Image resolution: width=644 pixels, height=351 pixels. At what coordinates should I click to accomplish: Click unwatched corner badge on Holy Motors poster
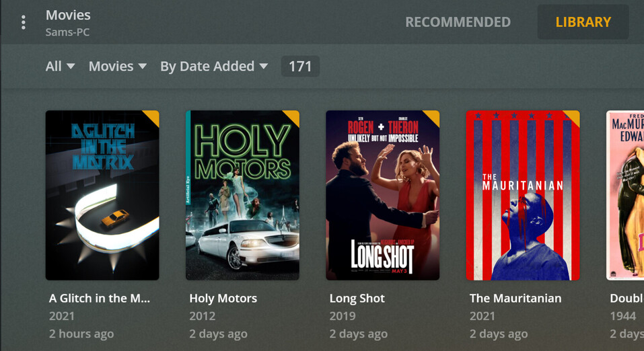[x=293, y=116]
